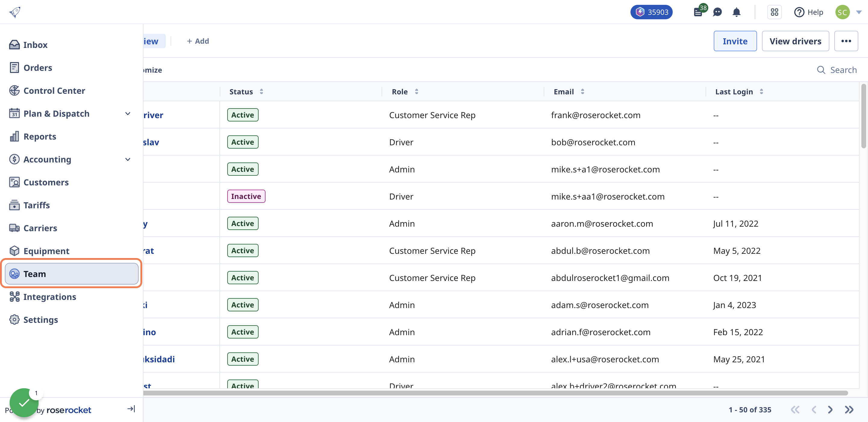Click the Inactive status badge
Image resolution: width=868 pixels, height=422 pixels.
[x=246, y=196]
